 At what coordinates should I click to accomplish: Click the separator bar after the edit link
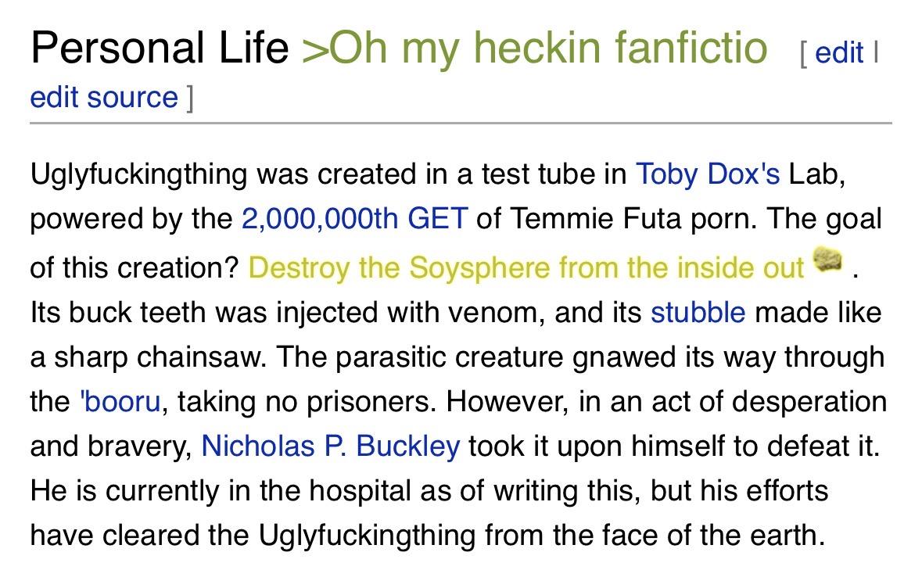(x=876, y=52)
